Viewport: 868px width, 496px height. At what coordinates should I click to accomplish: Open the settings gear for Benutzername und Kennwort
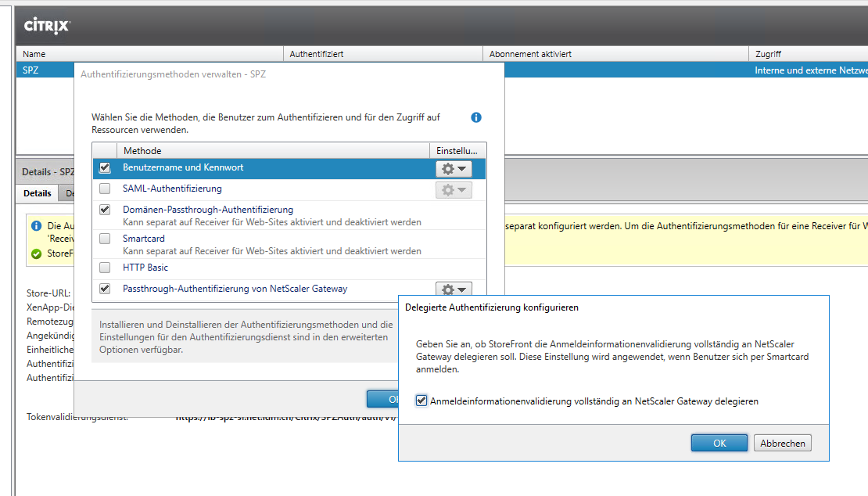[x=450, y=168]
